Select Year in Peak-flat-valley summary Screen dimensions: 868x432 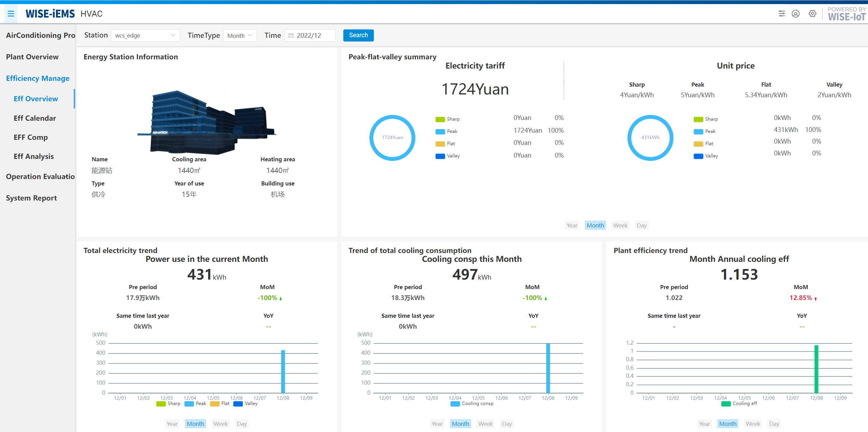click(x=572, y=225)
